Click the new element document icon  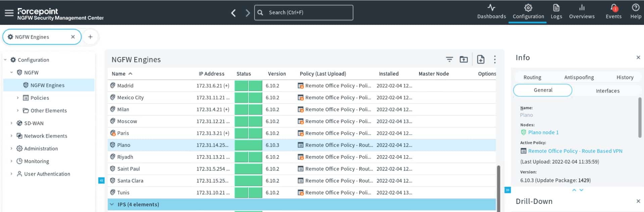pyautogui.click(x=481, y=59)
